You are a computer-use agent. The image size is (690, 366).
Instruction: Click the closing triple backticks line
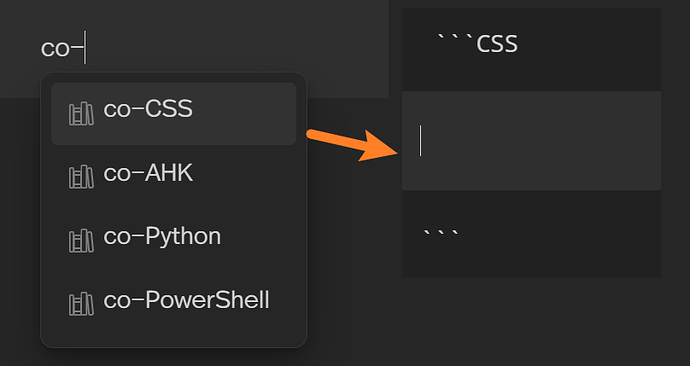click(531, 233)
